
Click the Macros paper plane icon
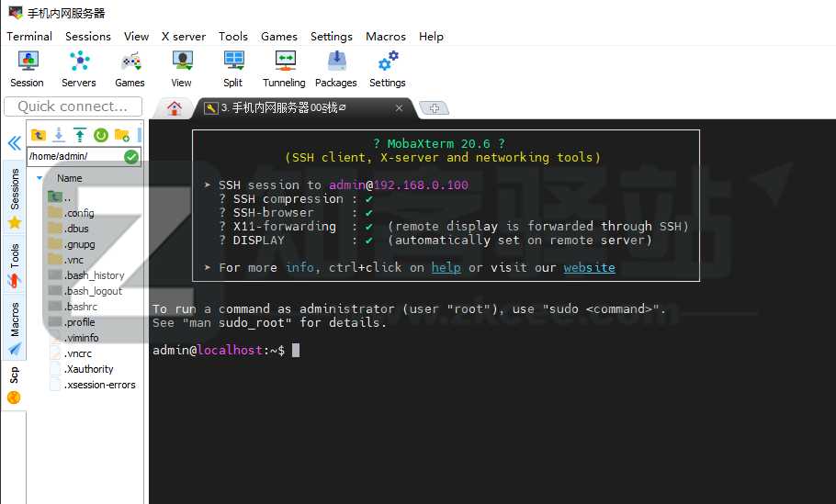tap(15, 349)
